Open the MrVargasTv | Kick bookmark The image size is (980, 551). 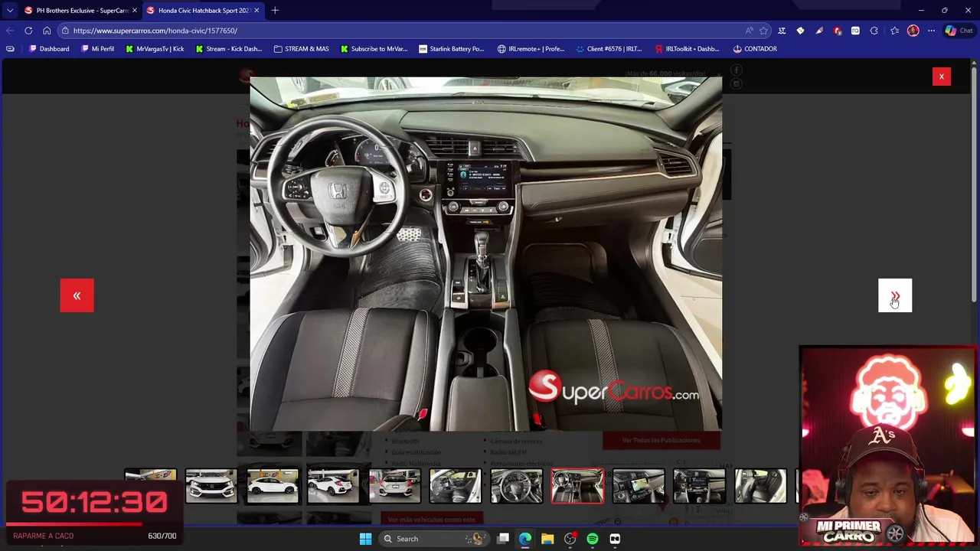pos(155,49)
